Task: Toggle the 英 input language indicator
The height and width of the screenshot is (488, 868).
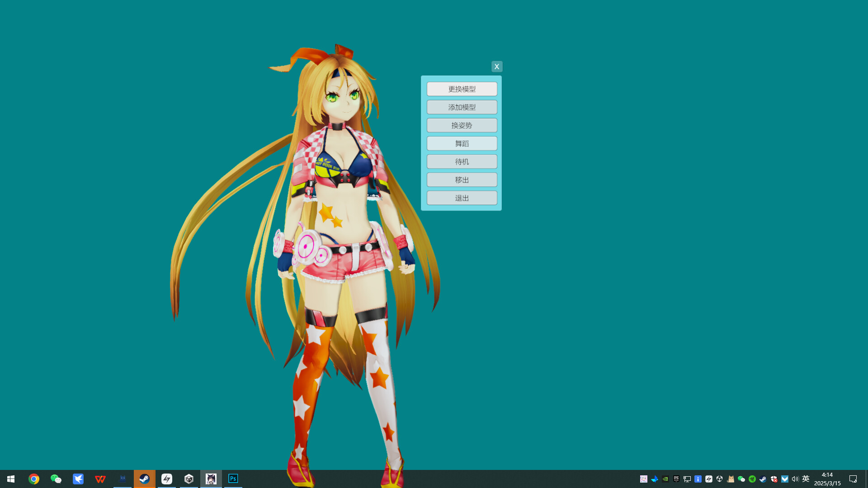Action: pos(806,479)
